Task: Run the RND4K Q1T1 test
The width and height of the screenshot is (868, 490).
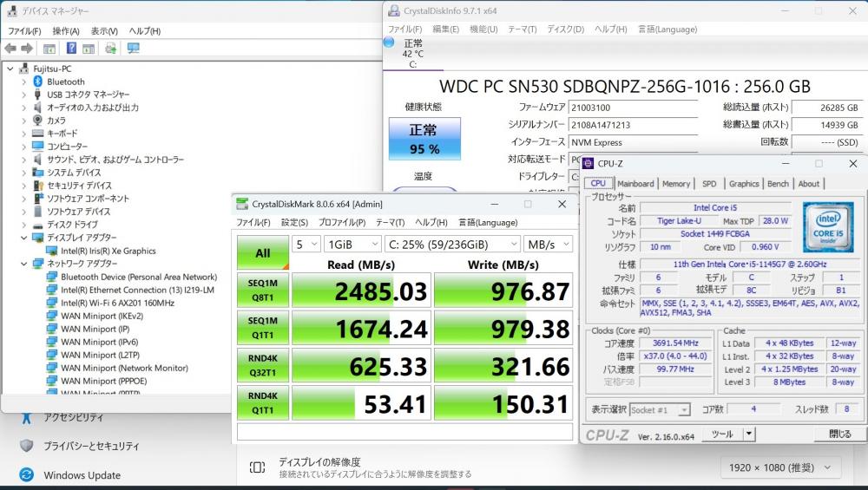Action: [x=263, y=402]
